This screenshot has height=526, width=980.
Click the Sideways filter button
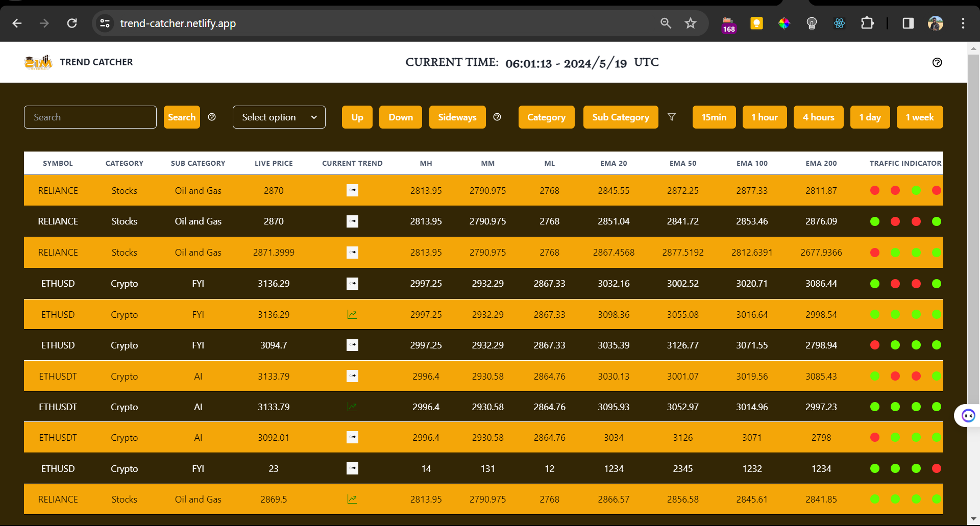[457, 117]
